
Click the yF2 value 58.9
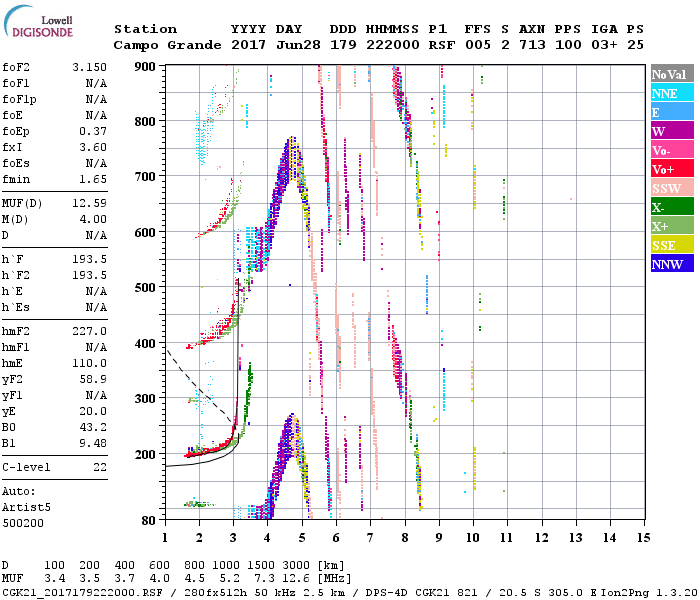[93, 379]
